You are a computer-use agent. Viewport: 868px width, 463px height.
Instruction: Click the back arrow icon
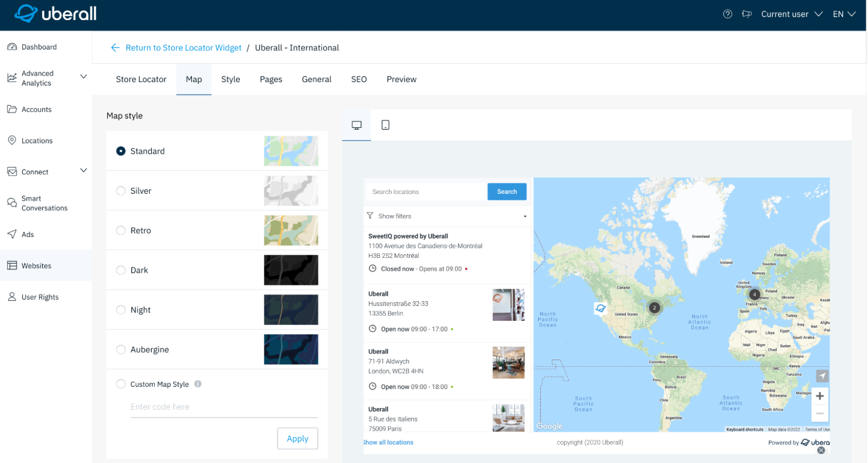pyautogui.click(x=115, y=48)
